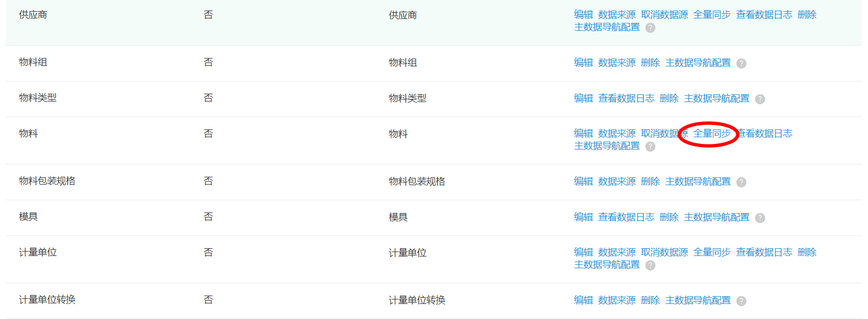The height and width of the screenshot is (319, 868).
Task: Delete the 计量单位转换 entry
Action: click(x=650, y=300)
